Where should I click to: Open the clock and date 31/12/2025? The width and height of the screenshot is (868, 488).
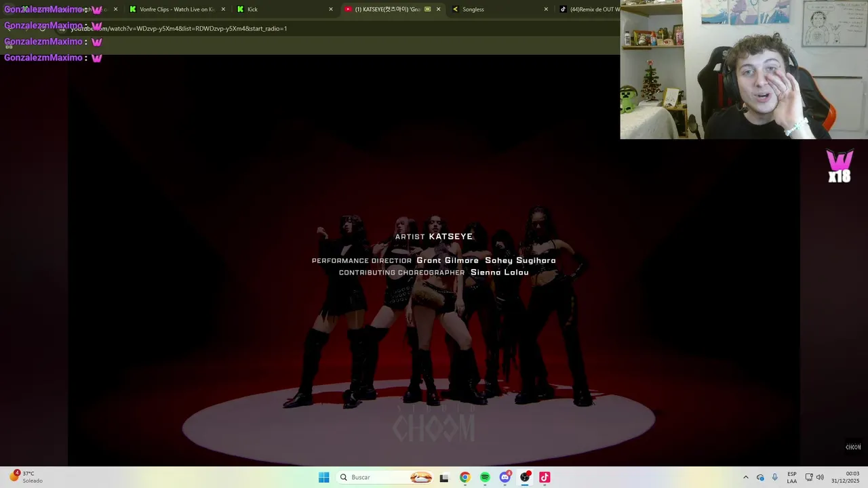coord(846,477)
